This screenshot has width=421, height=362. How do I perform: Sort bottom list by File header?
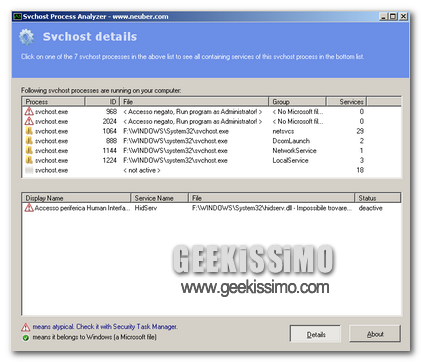[x=271, y=198]
